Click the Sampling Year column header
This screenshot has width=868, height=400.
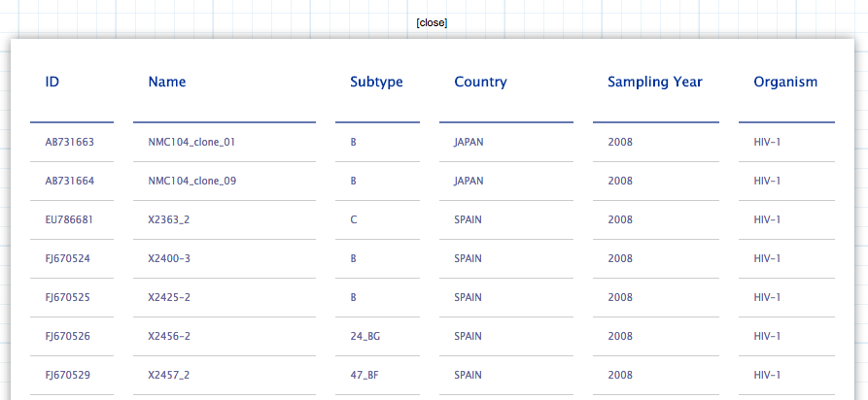[x=655, y=82]
